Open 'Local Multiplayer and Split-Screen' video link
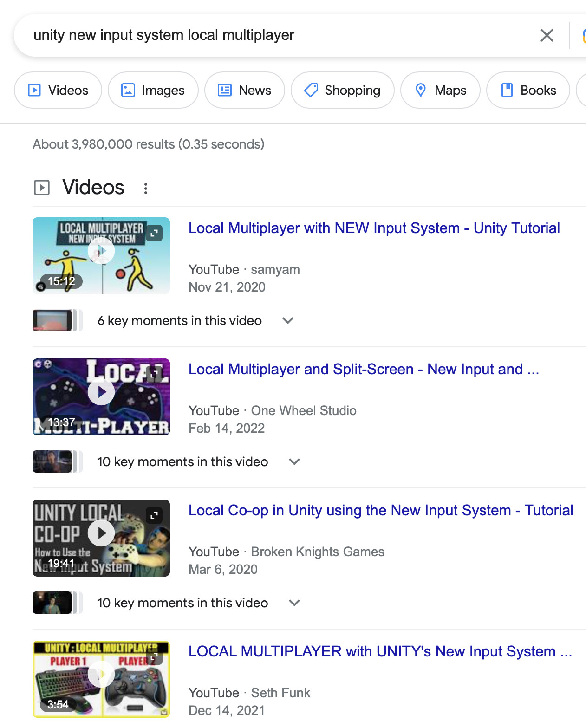Viewport: 586px width, 728px height. coord(364,369)
